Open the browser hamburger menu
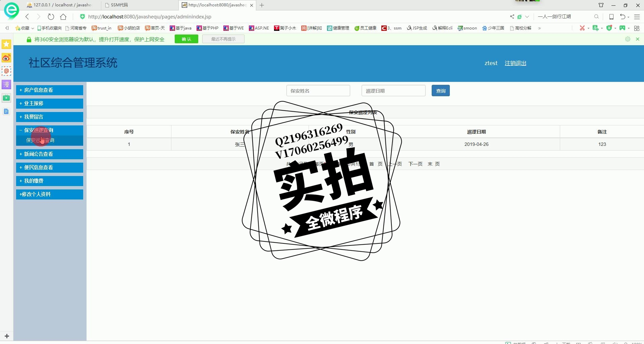644x344 pixels. (637, 16)
